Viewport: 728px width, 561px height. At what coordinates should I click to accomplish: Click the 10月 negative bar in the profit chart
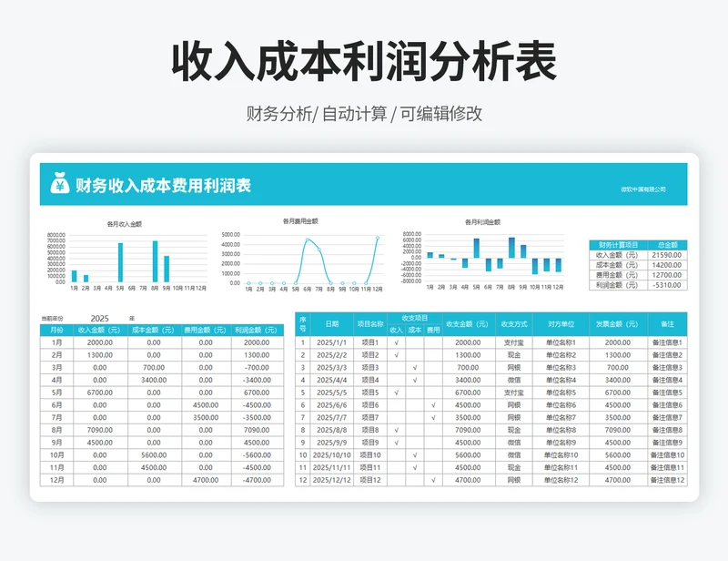point(535,266)
